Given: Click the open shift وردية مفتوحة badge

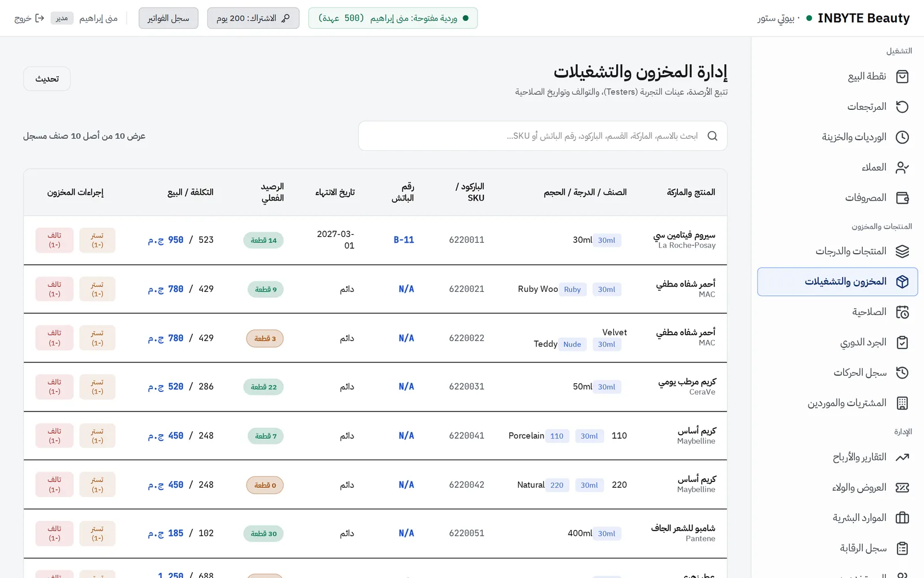Looking at the screenshot, I should point(393,18).
